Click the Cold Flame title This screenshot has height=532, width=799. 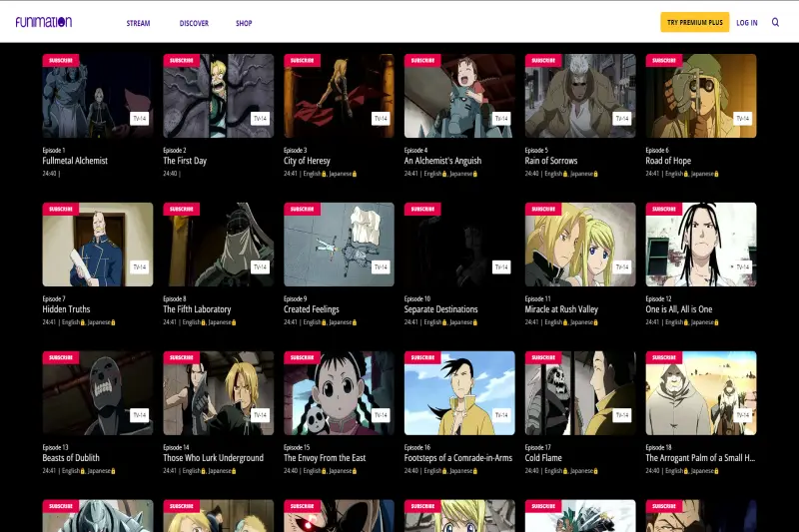543,458
